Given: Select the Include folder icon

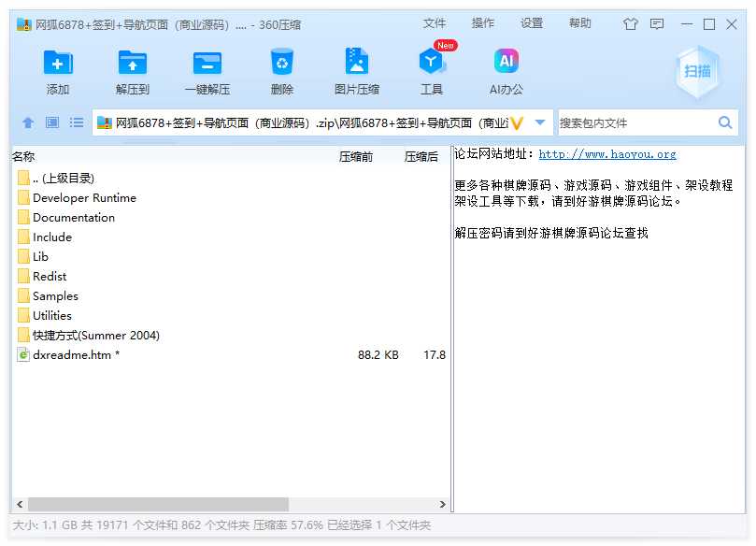Looking at the screenshot, I should 23,237.
